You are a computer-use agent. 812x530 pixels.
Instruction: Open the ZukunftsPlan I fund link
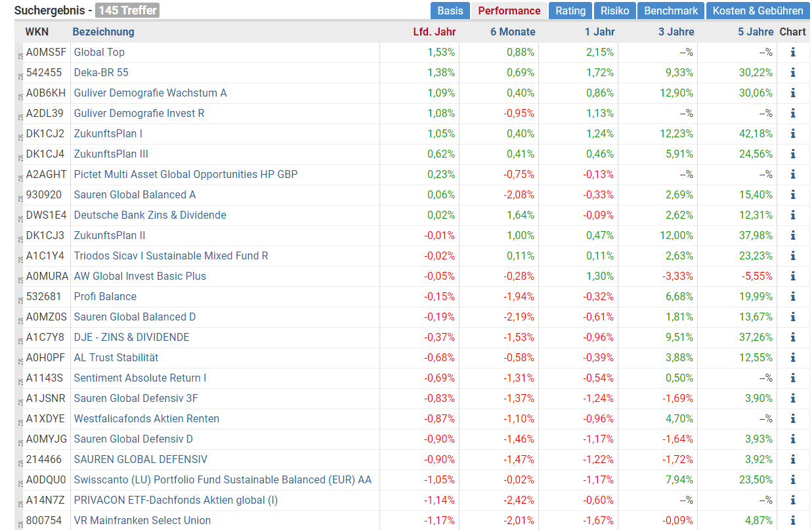pyautogui.click(x=108, y=134)
